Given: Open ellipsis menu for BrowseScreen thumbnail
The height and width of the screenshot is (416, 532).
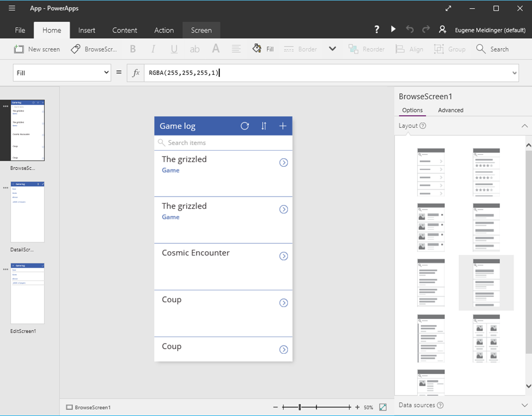Looking at the screenshot, I should pos(5,106).
